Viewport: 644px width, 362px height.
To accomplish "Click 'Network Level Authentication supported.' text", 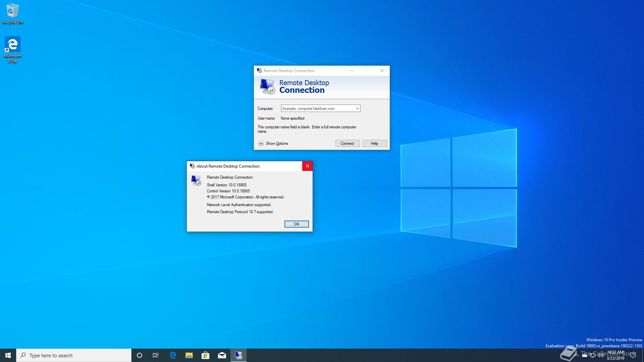I will tap(239, 205).
